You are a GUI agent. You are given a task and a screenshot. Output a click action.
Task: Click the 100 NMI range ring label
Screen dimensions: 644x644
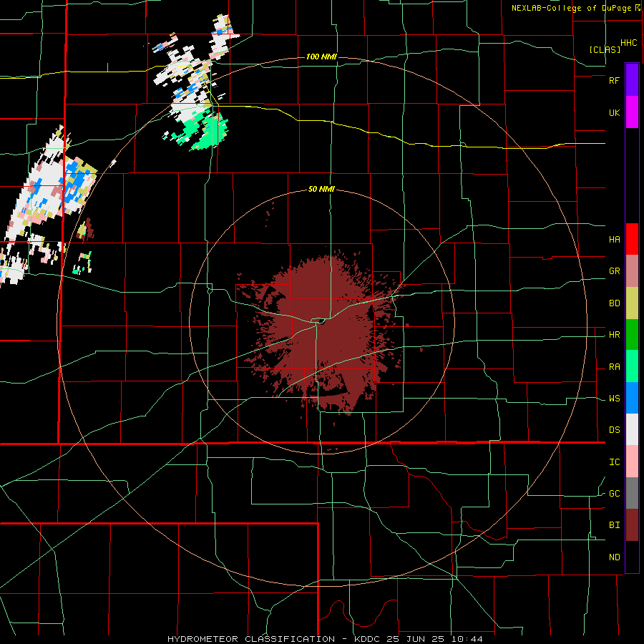(x=321, y=57)
